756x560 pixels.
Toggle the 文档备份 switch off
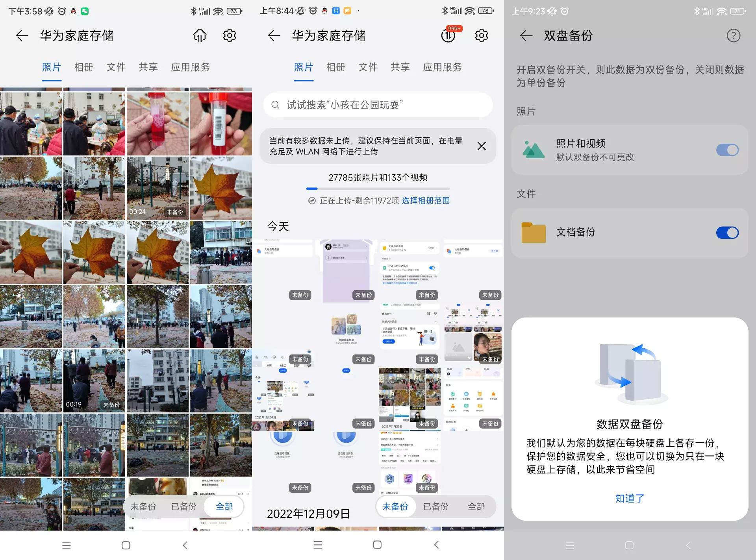click(x=727, y=233)
